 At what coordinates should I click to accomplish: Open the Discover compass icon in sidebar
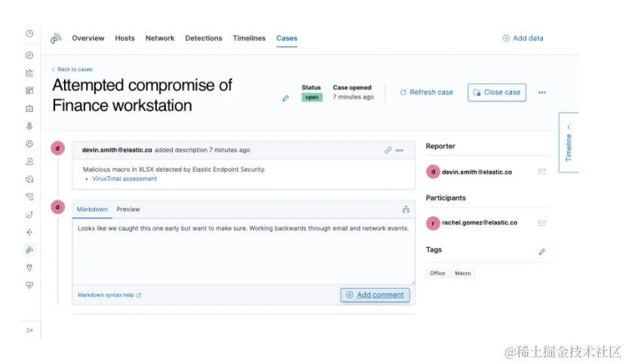[x=29, y=55]
